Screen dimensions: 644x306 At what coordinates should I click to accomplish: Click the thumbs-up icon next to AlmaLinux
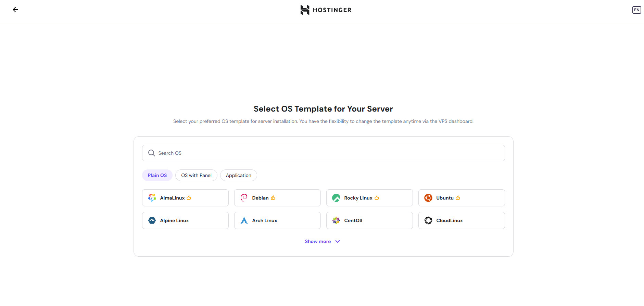pos(189,198)
